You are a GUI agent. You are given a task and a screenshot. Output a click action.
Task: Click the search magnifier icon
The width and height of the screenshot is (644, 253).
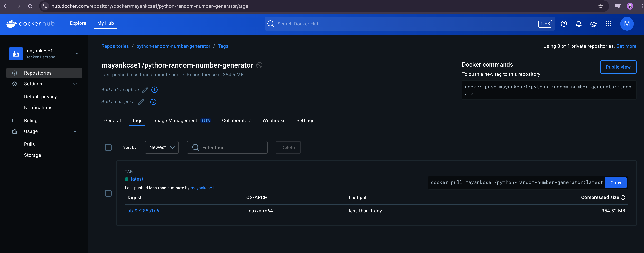click(271, 24)
